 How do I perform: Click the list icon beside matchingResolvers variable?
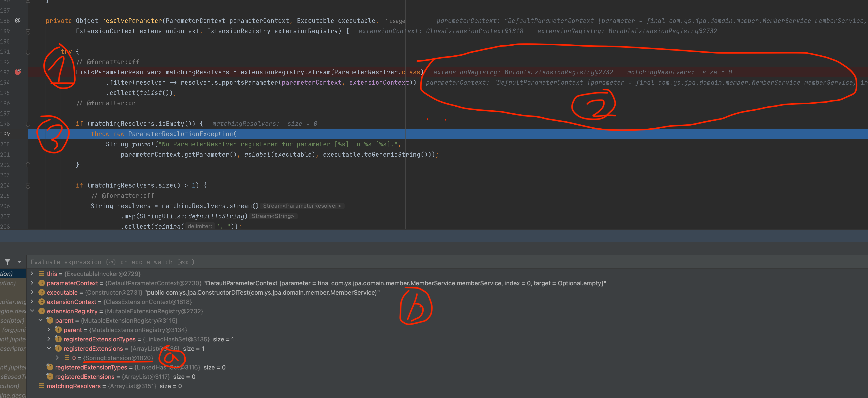point(41,386)
